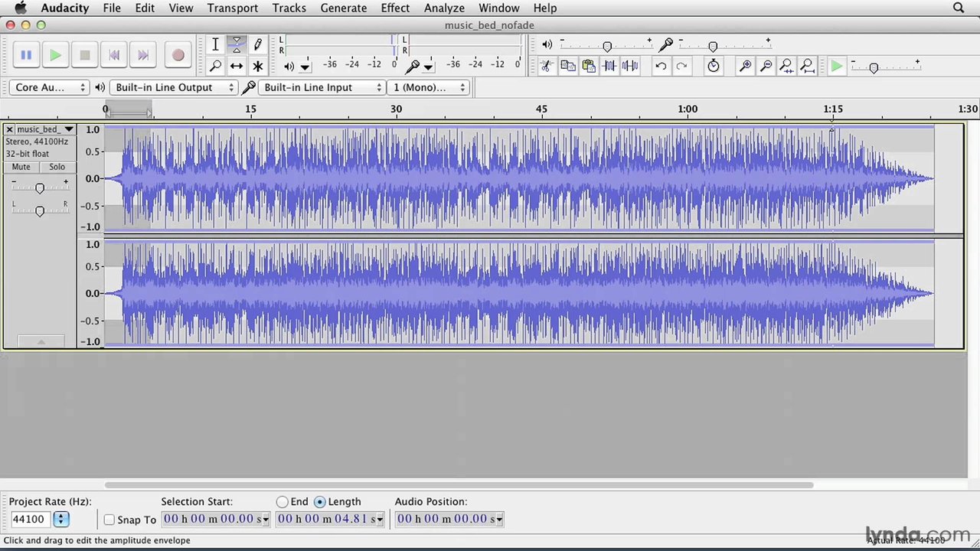Click the Fit Project zoom icon
Viewport: 980px width, 551px height.
tap(806, 66)
